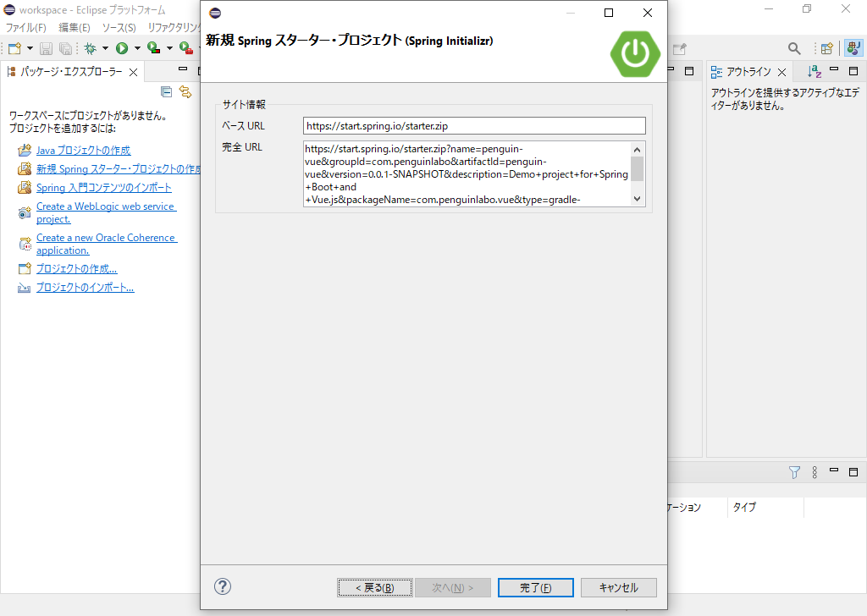
Task: Click the 完全 URL scrollbar thumb
Action: 637,168
